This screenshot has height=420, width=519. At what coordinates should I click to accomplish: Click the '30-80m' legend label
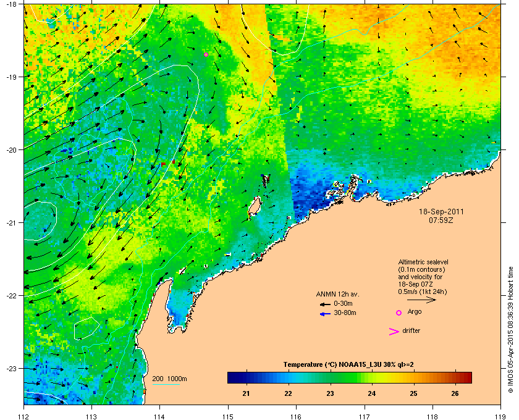point(345,313)
